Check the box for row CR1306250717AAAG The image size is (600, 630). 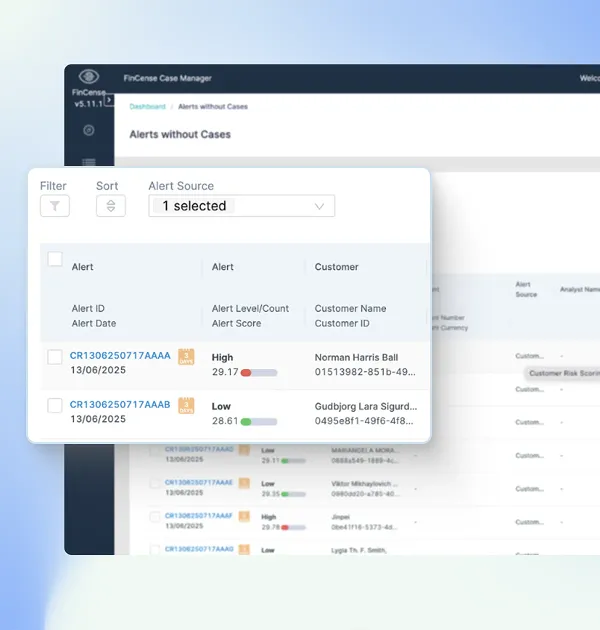point(155,549)
